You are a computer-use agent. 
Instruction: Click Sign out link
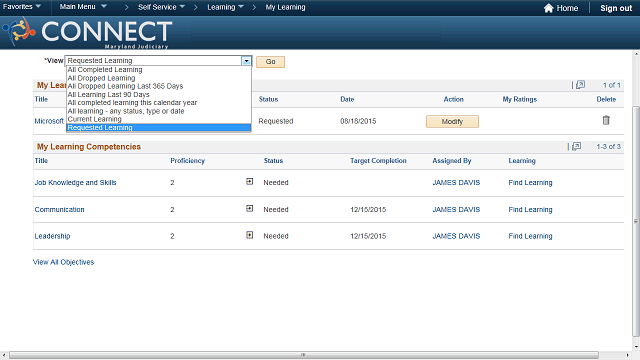pyautogui.click(x=616, y=8)
